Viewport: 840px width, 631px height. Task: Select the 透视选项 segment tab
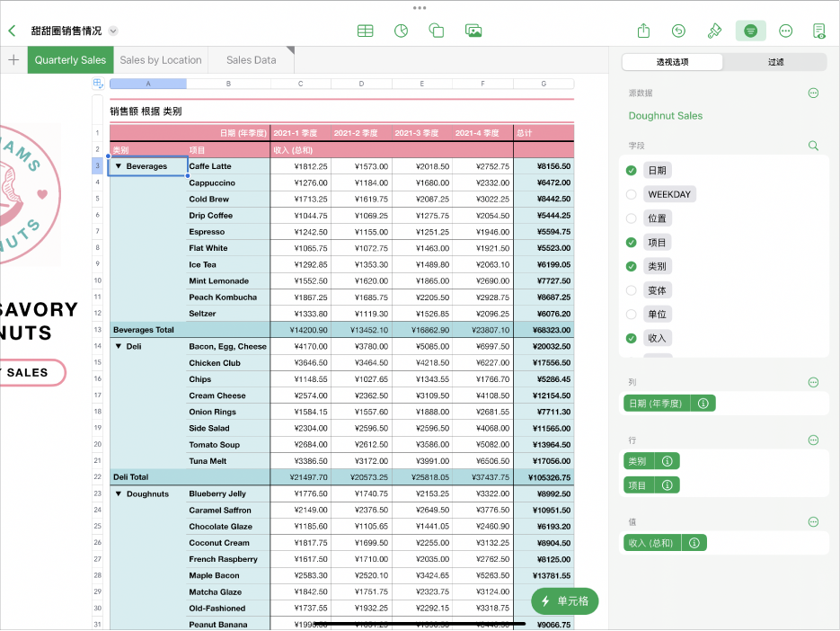tap(672, 62)
